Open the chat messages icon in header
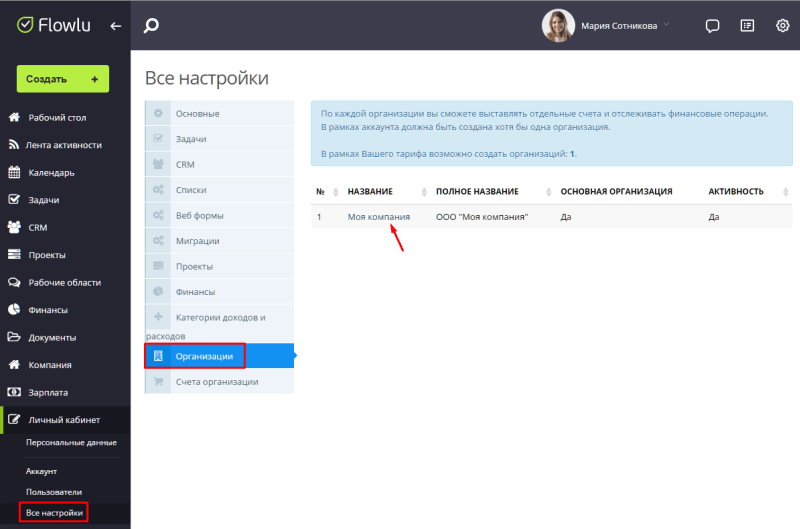Screen dimensions: 800x529 click(x=712, y=26)
